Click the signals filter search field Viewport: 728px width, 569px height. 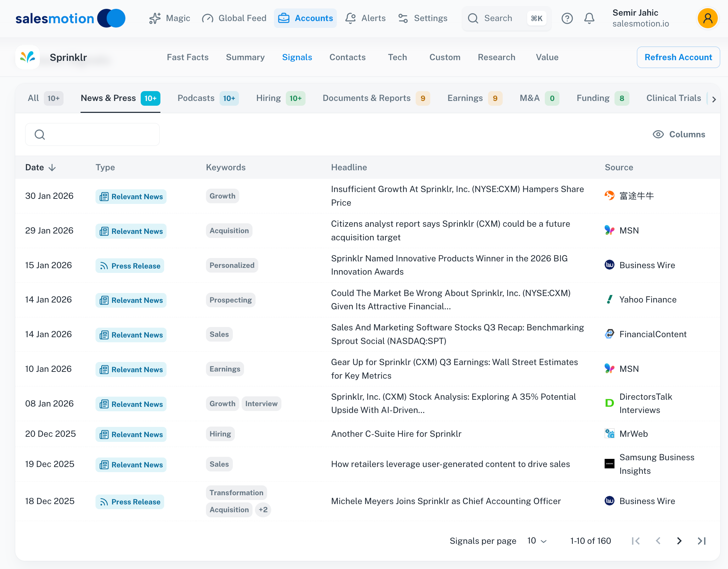(x=92, y=135)
